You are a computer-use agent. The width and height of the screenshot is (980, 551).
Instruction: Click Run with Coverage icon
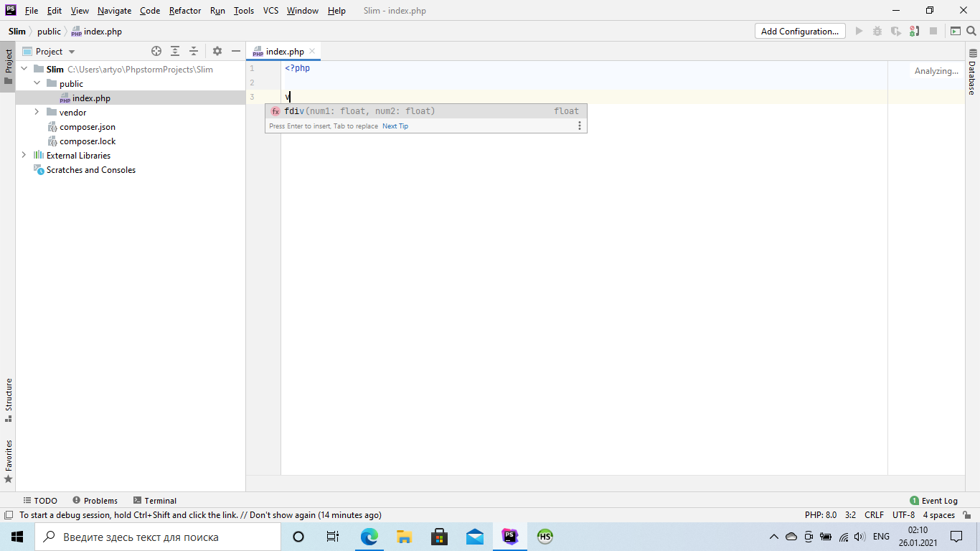896,31
